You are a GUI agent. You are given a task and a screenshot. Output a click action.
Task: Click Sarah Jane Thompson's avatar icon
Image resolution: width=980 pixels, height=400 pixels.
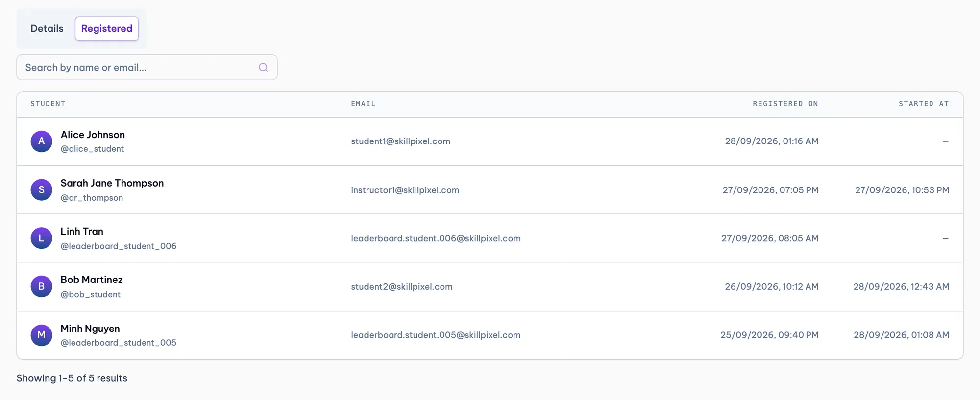point(42,190)
